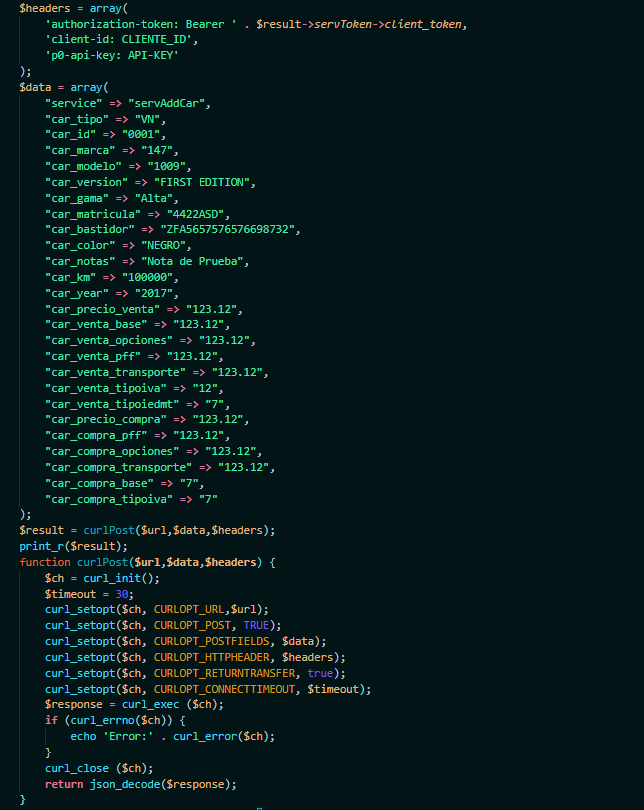Select the 'client-id: CLIENTE_ID' header line

pos(121,39)
